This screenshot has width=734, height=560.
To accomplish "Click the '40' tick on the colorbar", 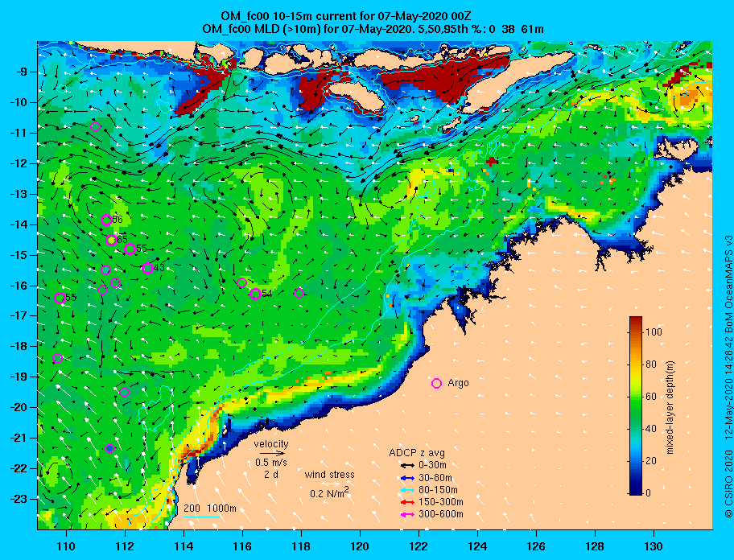I will [650, 429].
